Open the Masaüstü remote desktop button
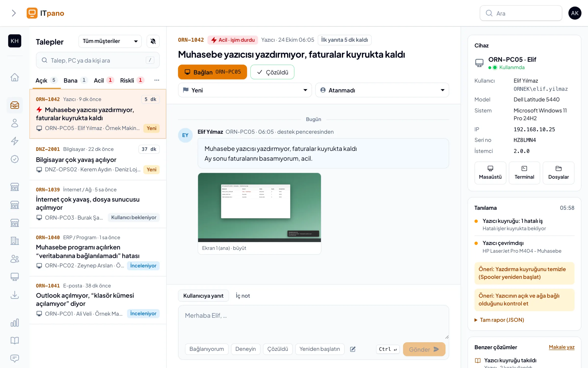Viewport: 588px width, 368px height. click(490, 173)
